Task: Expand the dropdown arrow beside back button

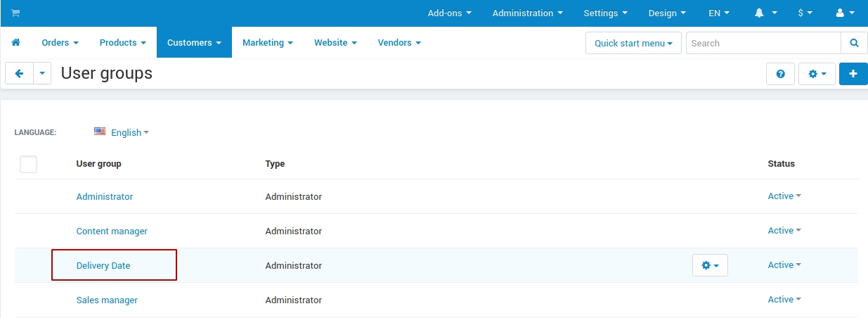Action: (42, 73)
